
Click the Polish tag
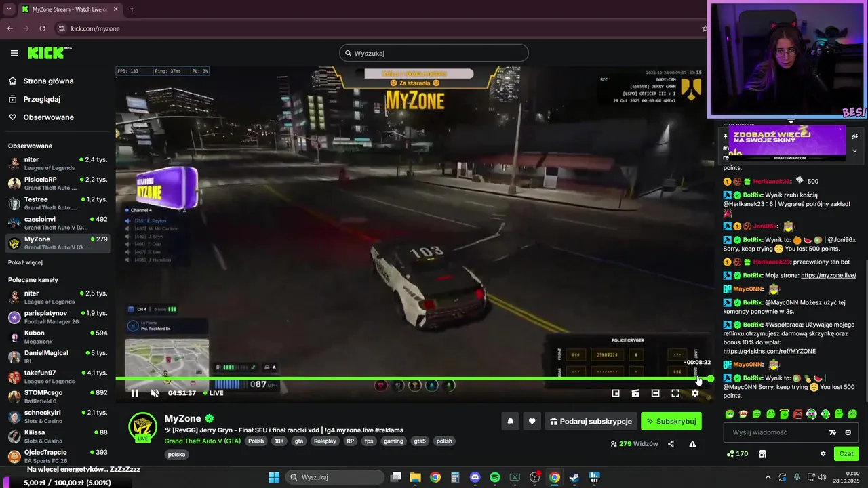point(256,441)
